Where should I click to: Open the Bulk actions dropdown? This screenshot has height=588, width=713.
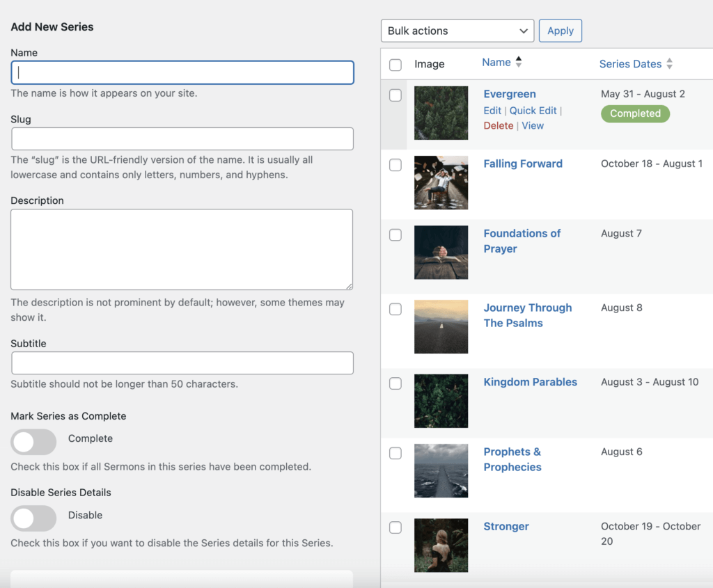point(457,31)
